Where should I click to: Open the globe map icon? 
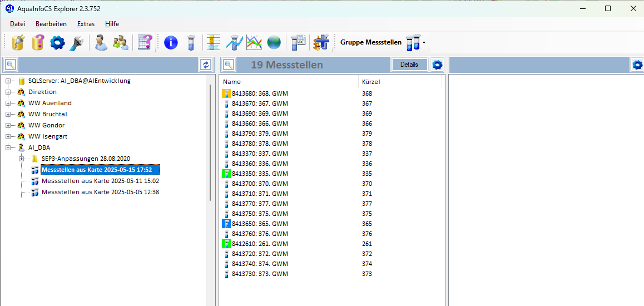tap(274, 42)
